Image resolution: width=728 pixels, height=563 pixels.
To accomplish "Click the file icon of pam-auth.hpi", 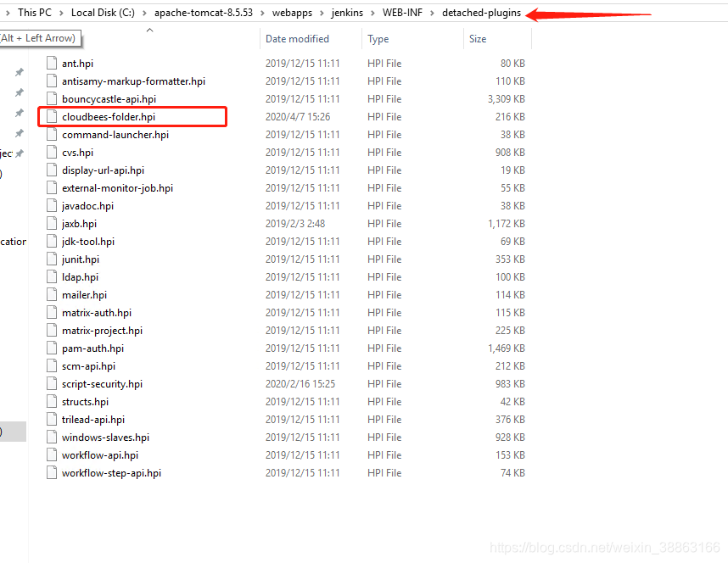I will 52,348.
